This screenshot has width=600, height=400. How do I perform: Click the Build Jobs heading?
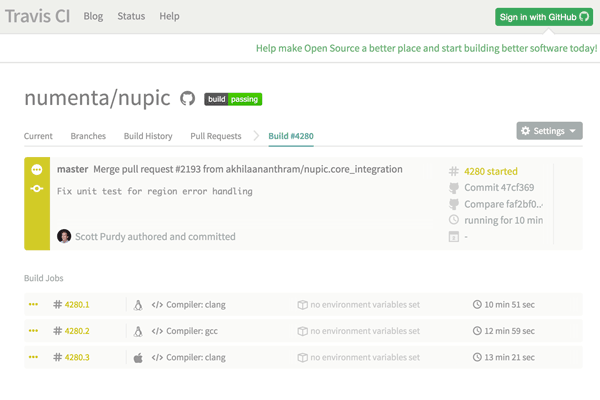coord(44,278)
